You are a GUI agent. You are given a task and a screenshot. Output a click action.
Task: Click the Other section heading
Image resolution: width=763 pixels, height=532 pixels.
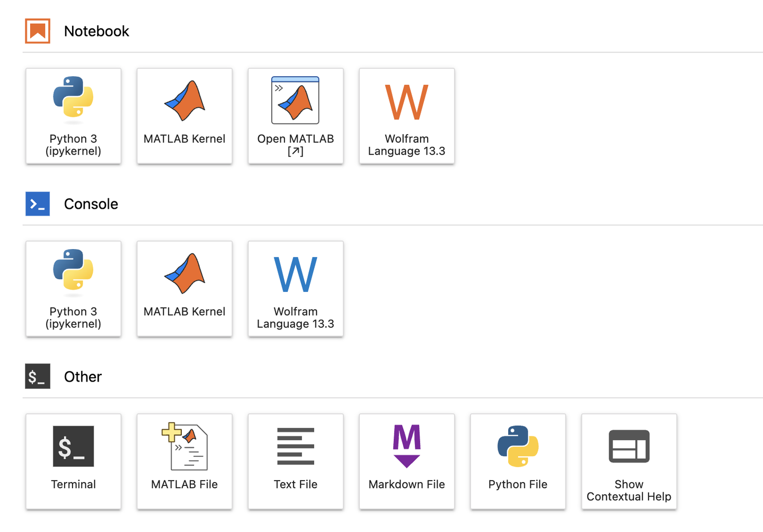(x=83, y=377)
